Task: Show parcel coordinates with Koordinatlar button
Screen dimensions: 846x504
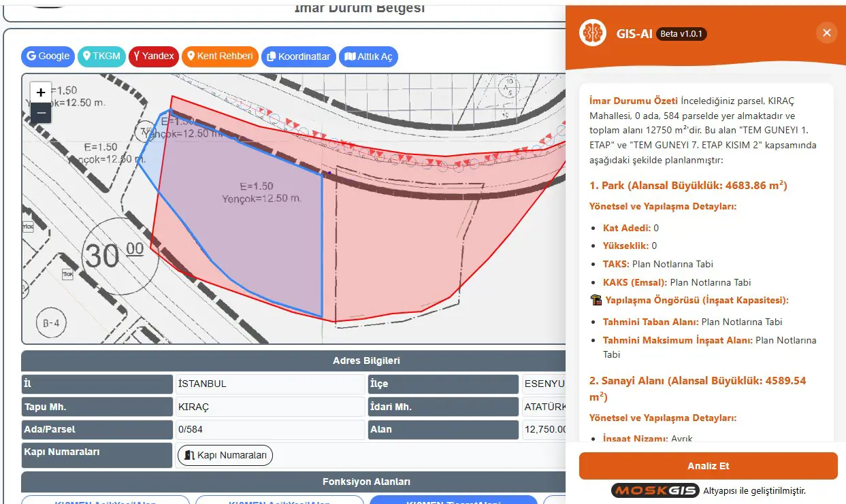Action: (x=298, y=56)
